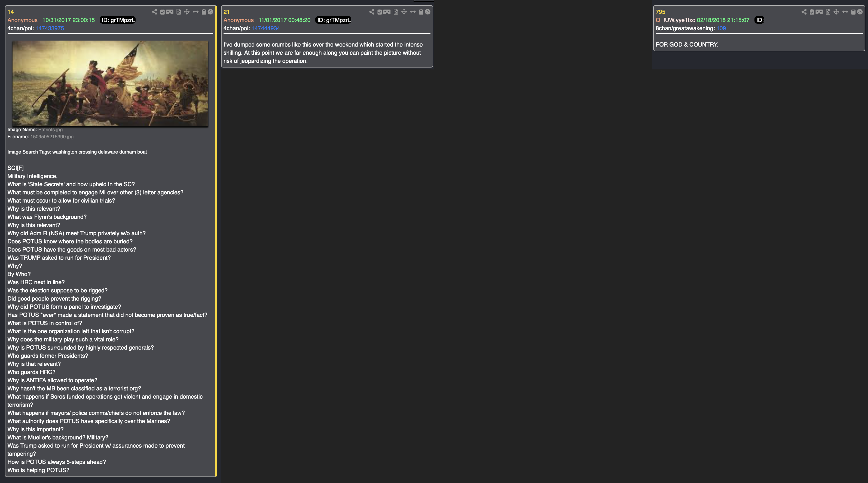Click timestamp 11/01/2017 00:48:20
Screen dimensions: 868x483
click(285, 20)
